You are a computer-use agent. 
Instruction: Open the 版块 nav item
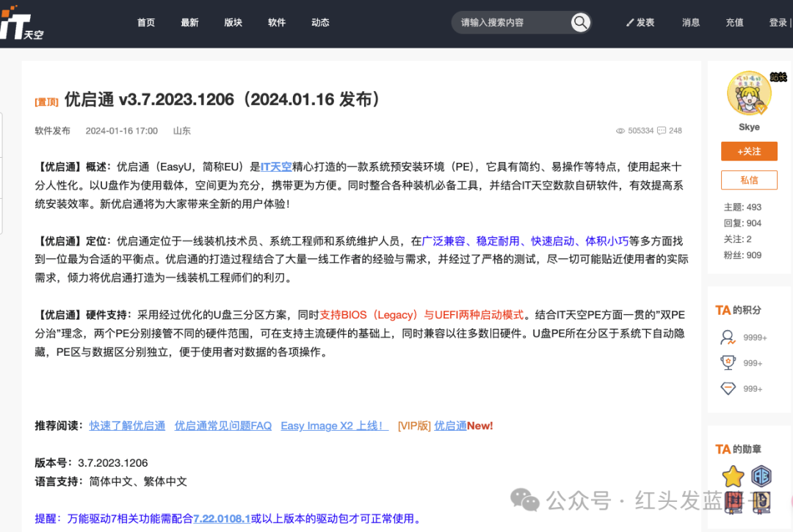tap(233, 23)
